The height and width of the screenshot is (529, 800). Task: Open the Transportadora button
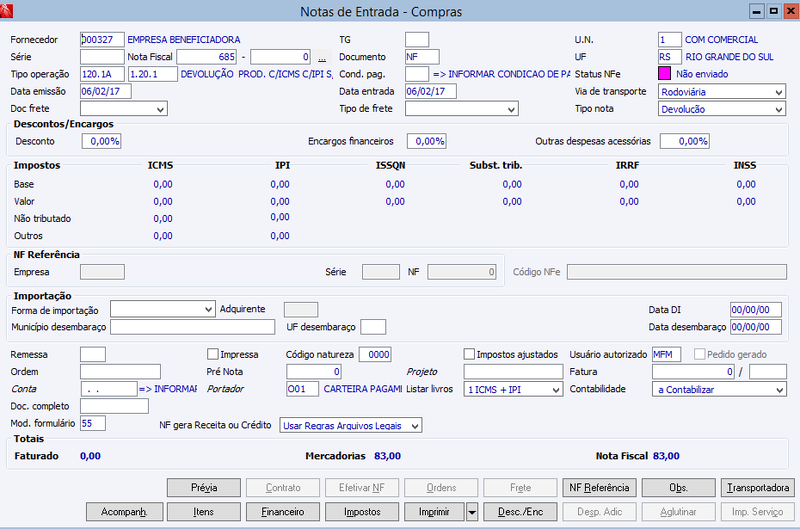(758, 488)
